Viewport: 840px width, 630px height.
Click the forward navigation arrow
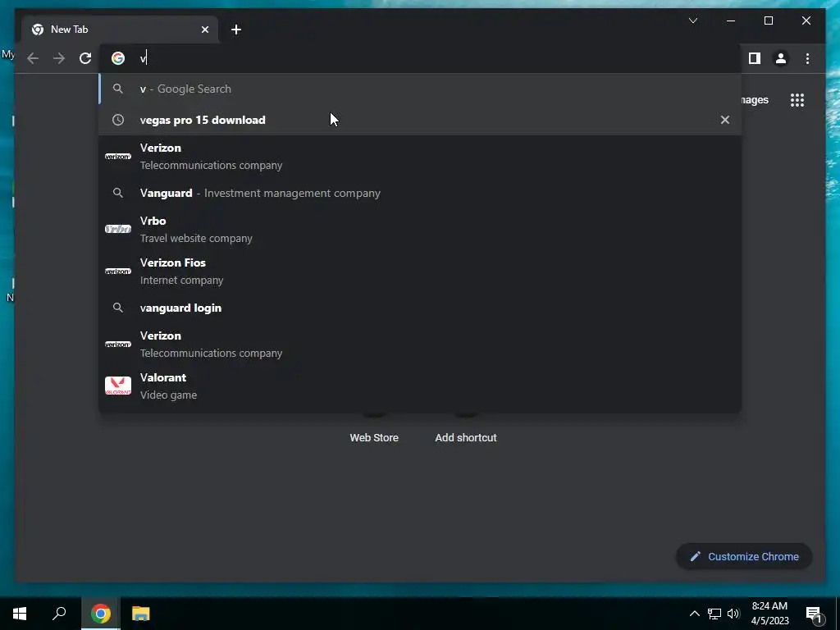tap(59, 58)
